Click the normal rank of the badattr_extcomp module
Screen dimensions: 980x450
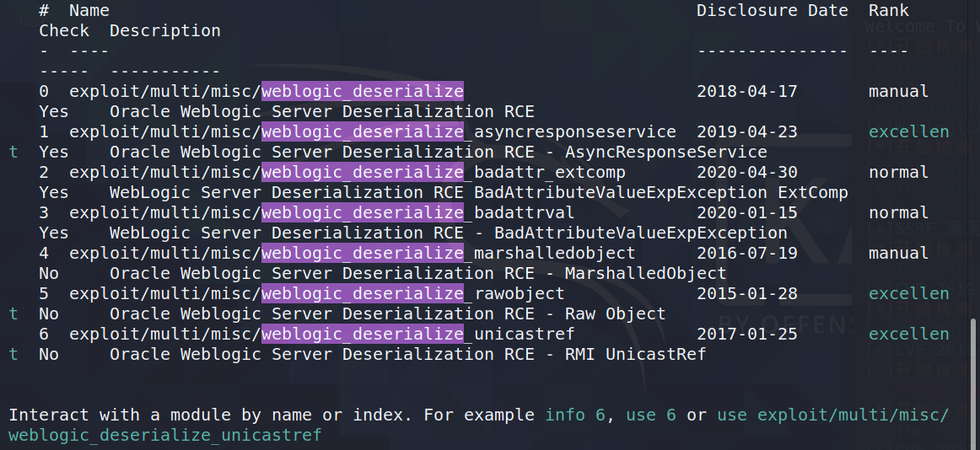(x=898, y=172)
